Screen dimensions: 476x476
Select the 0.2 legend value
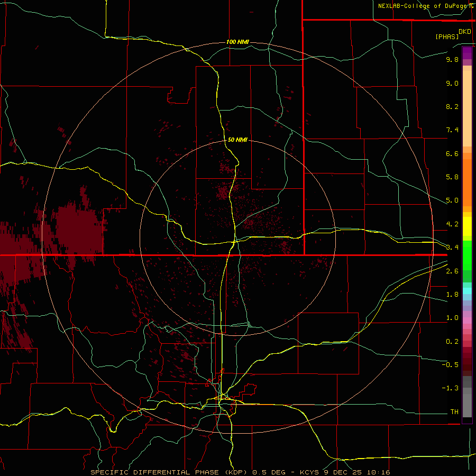(x=452, y=342)
